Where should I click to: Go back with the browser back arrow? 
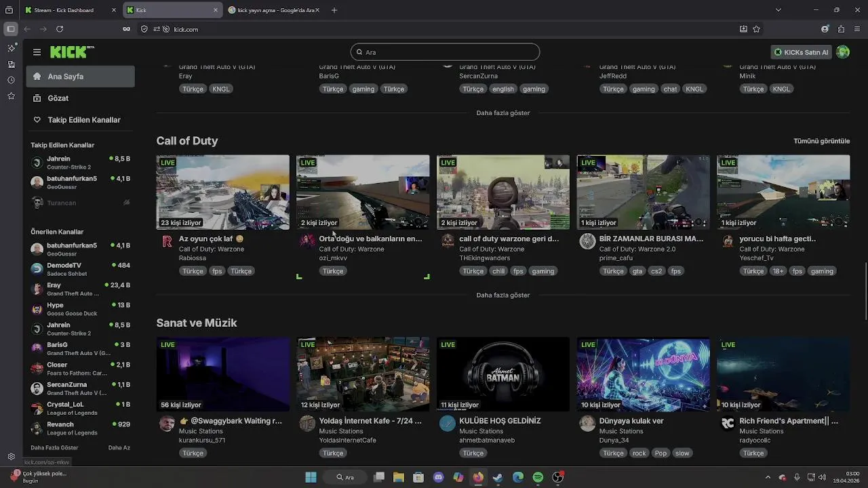point(27,29)
